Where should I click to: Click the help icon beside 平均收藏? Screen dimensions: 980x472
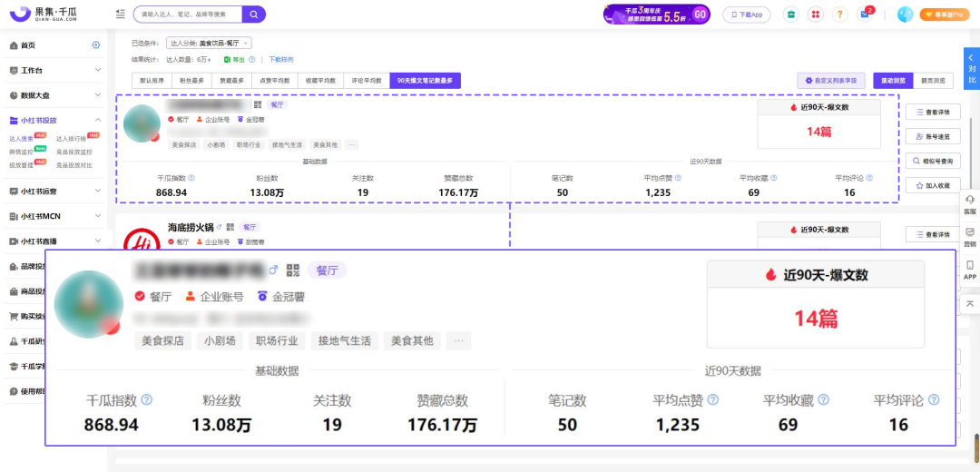(x=774, y=178)
